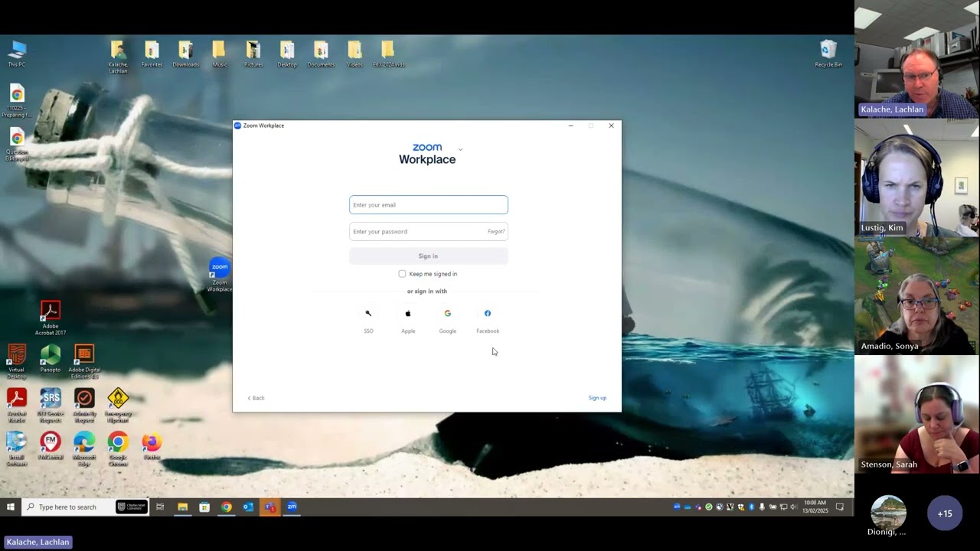Open the Virtual Desktop shortcut
Image resolution: width=980 pixels, height=551 pixels.
16,362
